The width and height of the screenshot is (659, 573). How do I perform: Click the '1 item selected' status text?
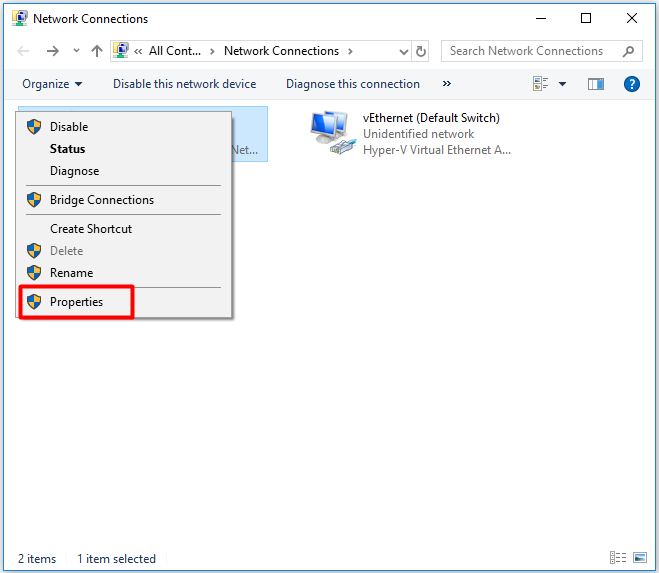click(116, 559)
